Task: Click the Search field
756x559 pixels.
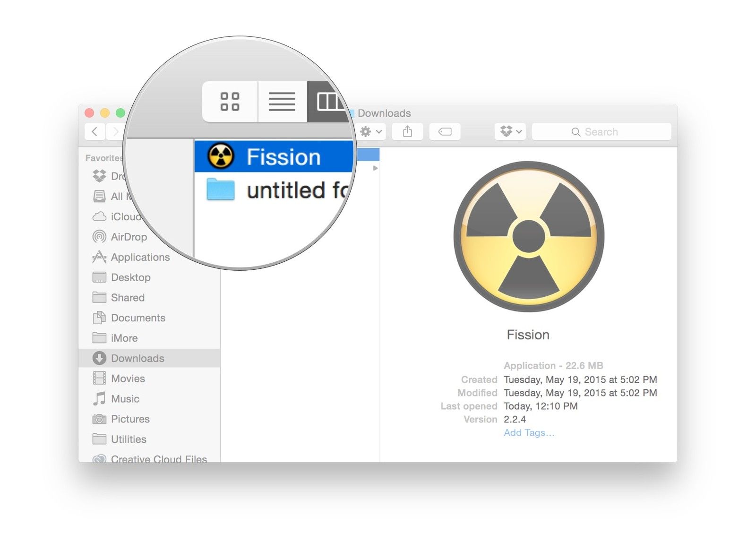Action: pyautogui.click(x=601, y=132)
